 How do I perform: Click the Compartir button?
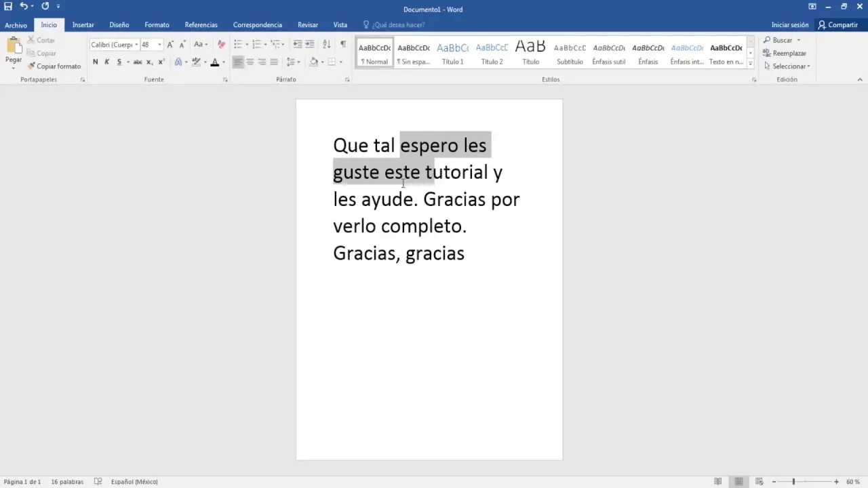837,25
